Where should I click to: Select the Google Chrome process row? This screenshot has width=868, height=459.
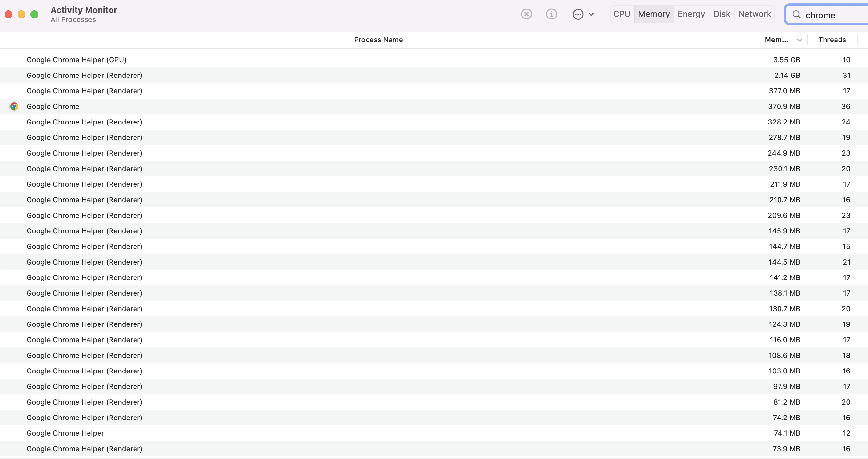pyautogui.click(x=53, y=107)
